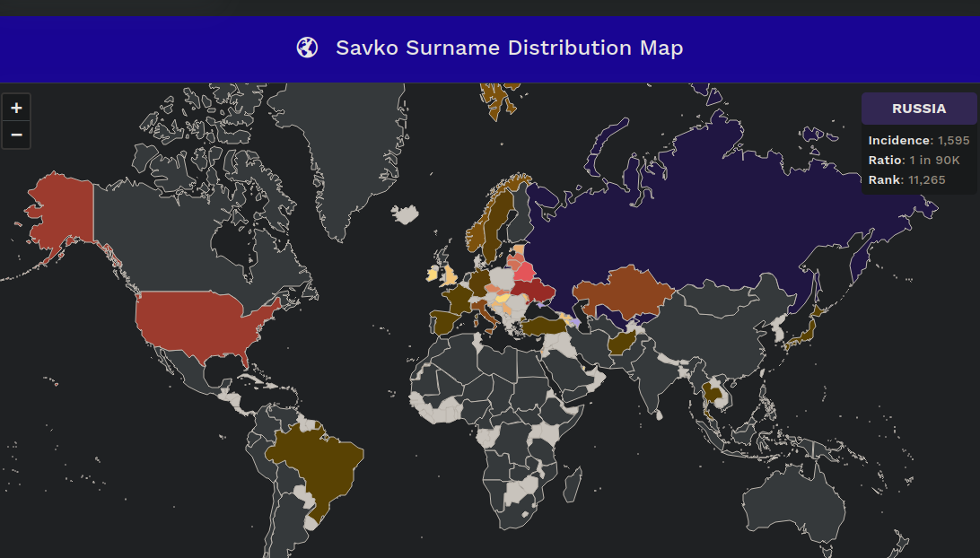The height and width of the screenshot is (558, 980).
Task: Select Brazil on the map
Action: (319, 462)
